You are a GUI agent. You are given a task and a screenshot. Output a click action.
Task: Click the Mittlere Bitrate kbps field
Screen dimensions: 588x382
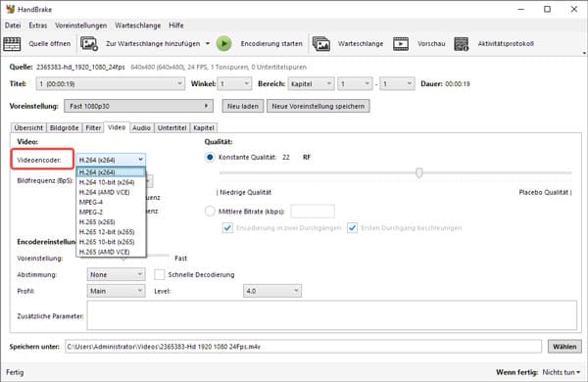click(313, 212)
